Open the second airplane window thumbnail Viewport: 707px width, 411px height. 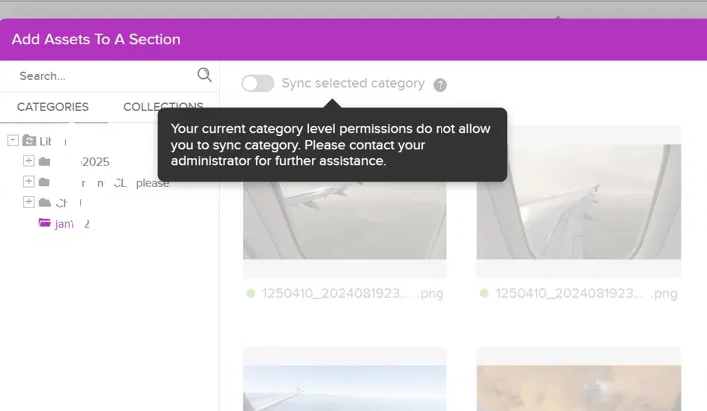[579, 201]
